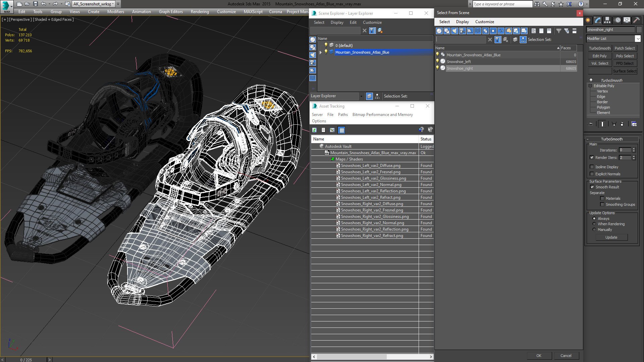Click Display Geometry icon in Scene Explorer sidebar
Screen dimensions: 644x362
(313, 40)
